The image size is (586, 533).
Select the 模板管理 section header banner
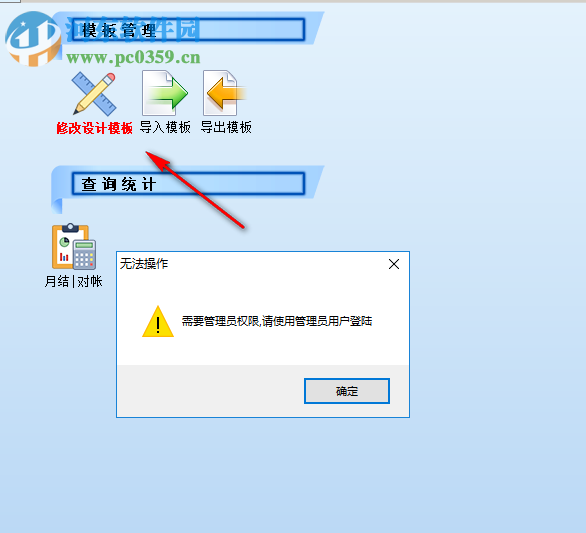(188, 30)
